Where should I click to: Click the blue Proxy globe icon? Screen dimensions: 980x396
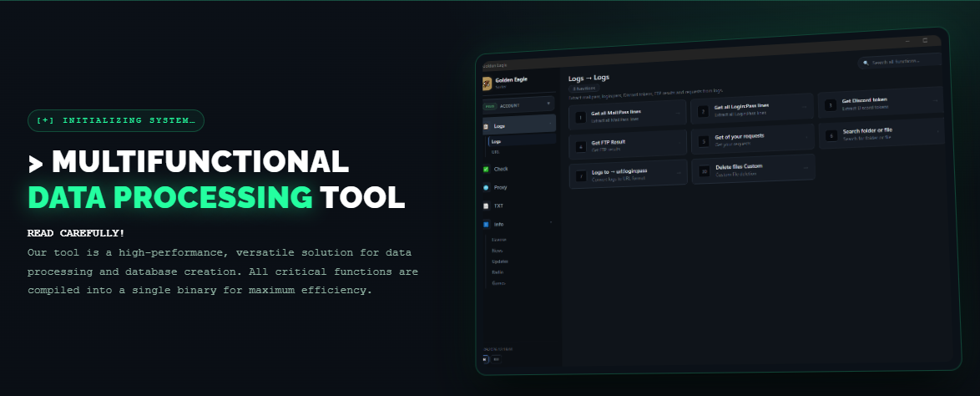pos(487,187)
